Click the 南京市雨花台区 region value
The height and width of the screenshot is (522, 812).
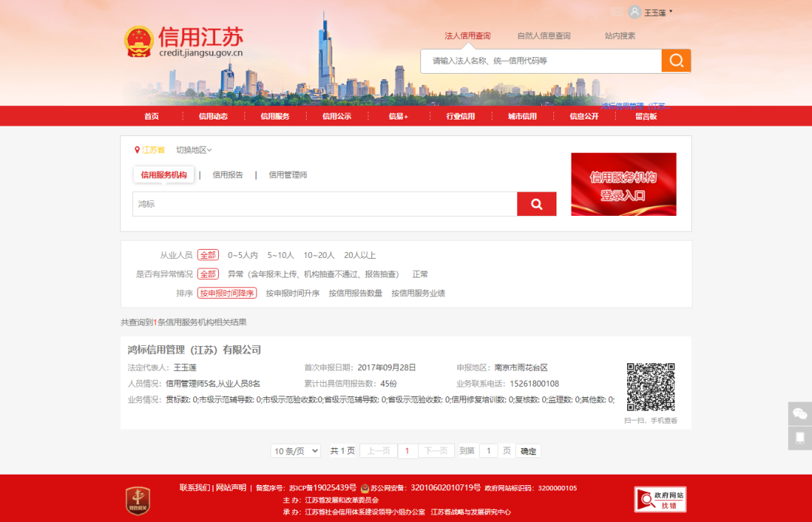click(521, 368)
